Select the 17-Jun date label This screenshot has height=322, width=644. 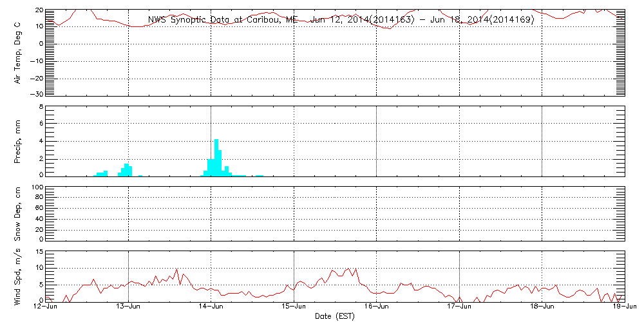[x=459, y=308]
